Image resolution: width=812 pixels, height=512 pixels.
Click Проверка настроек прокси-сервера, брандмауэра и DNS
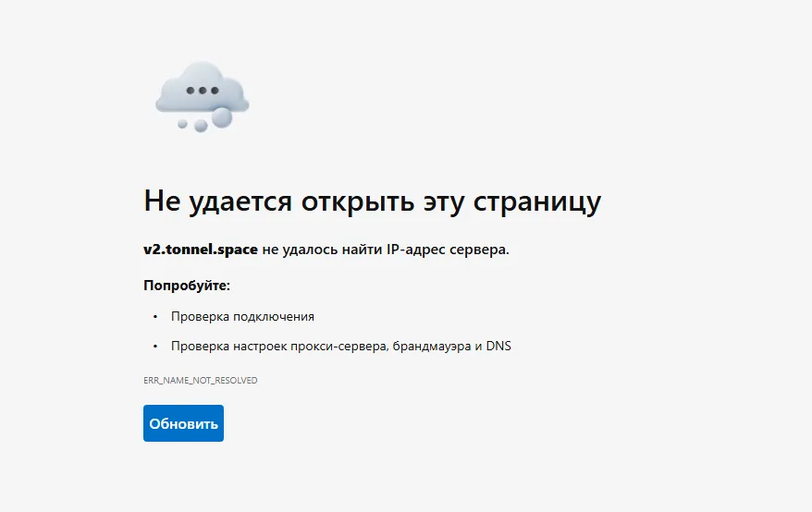coord(340,346)
